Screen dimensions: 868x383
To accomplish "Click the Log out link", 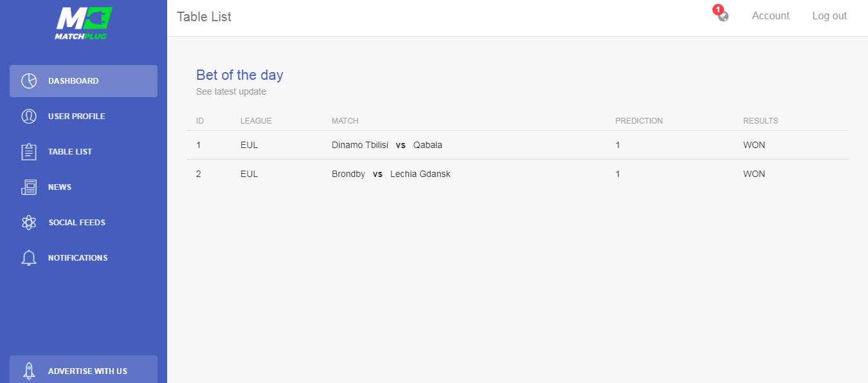I will pos(829,16).
